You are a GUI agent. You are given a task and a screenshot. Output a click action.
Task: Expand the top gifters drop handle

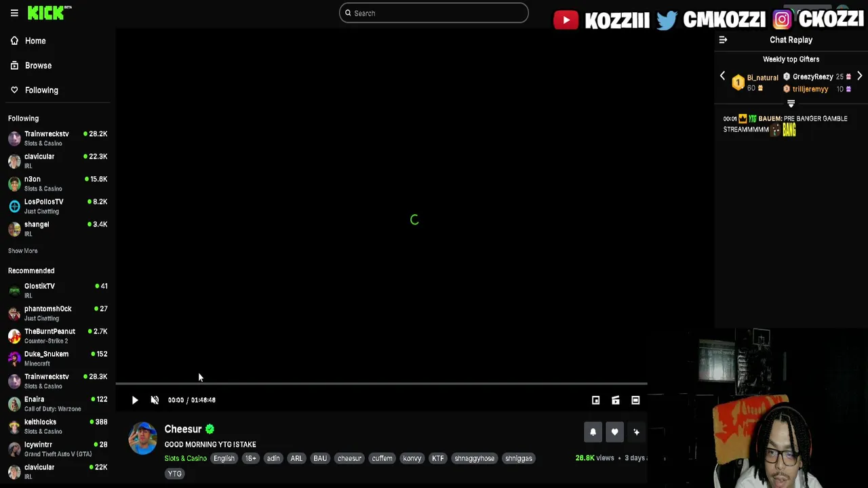click(791, 104)
